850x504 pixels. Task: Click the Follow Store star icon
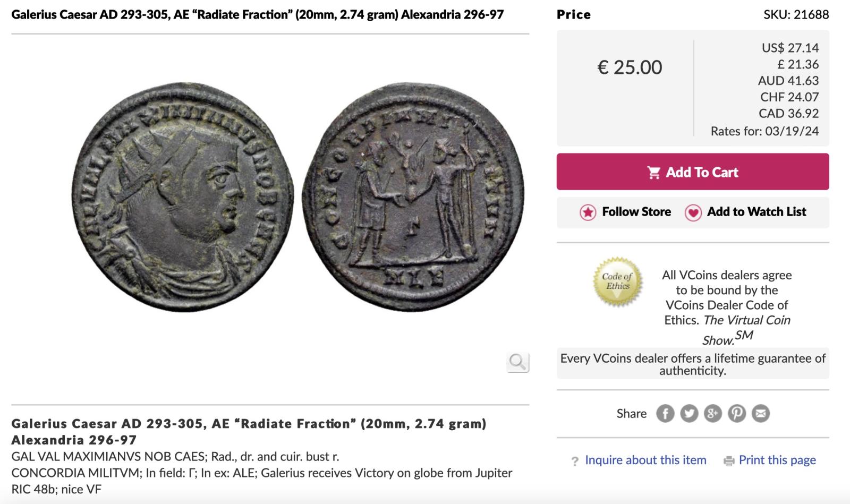click(588, 212)
